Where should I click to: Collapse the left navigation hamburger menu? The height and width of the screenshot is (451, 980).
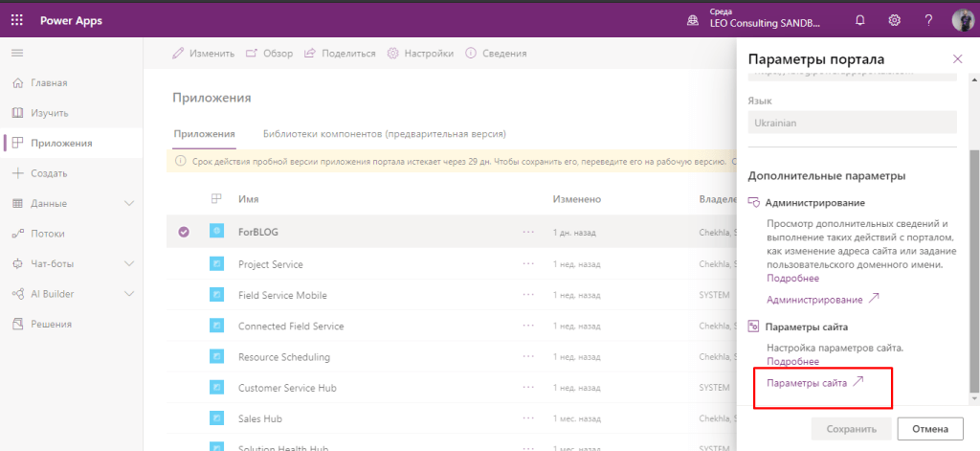(x=17, y=53)
